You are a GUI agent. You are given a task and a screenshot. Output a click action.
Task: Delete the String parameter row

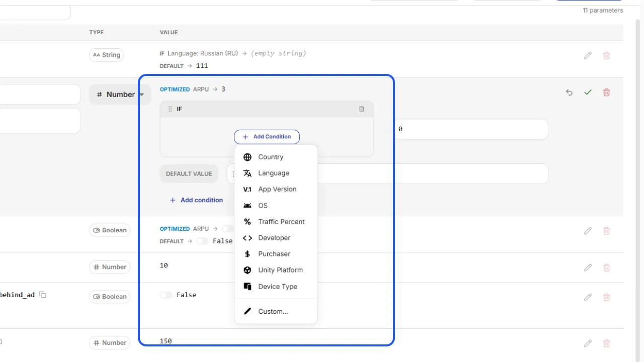[x=607, y=56]
